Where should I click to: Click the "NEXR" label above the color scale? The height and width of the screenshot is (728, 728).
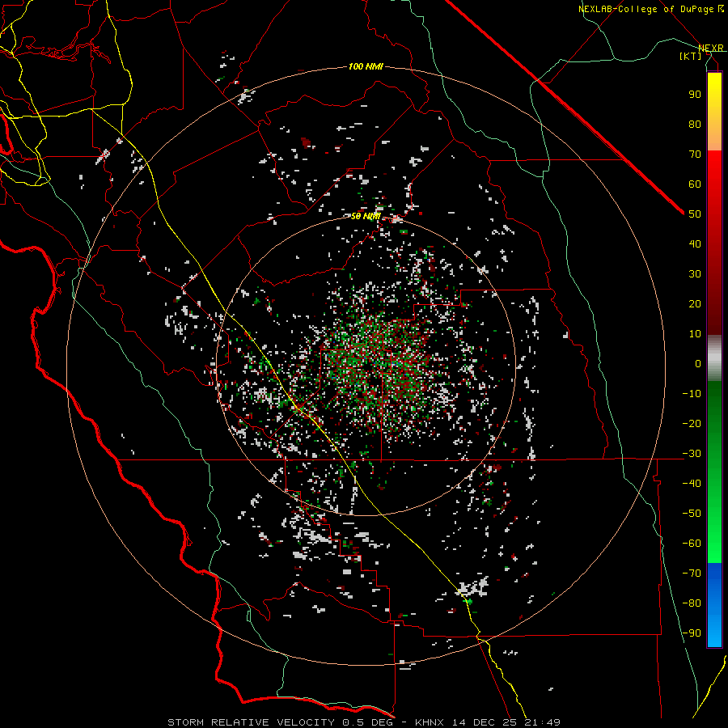click(711, 48)
